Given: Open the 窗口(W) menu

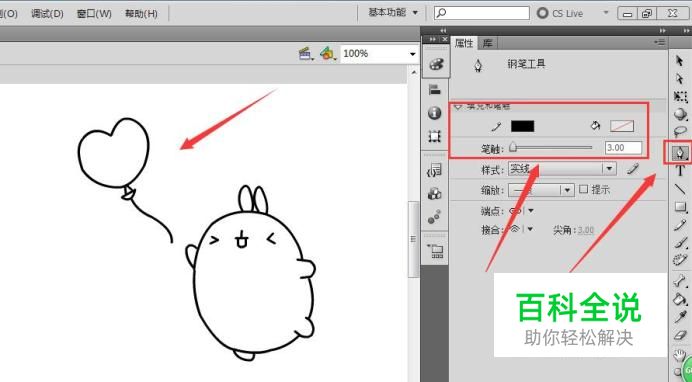Looking at the screenshot, I should coord(94,14).
